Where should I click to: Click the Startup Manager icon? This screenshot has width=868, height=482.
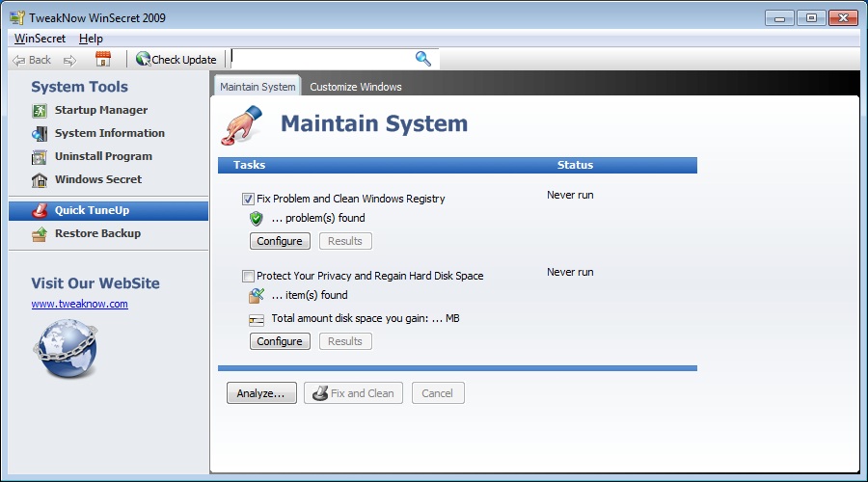pyautogui.click(x=40, y=111)
